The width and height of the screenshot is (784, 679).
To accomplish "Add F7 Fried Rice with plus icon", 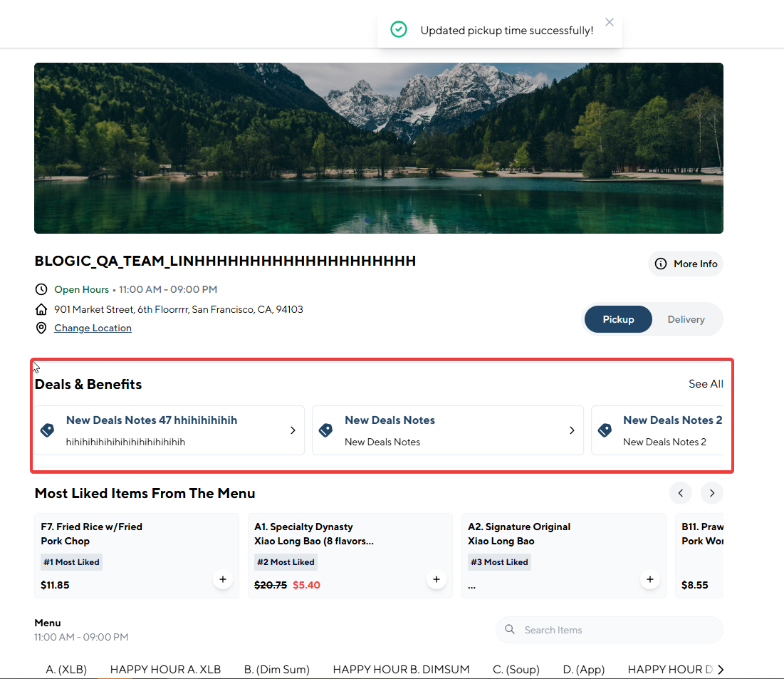I will pyautogui.click(x=223, y=579).
